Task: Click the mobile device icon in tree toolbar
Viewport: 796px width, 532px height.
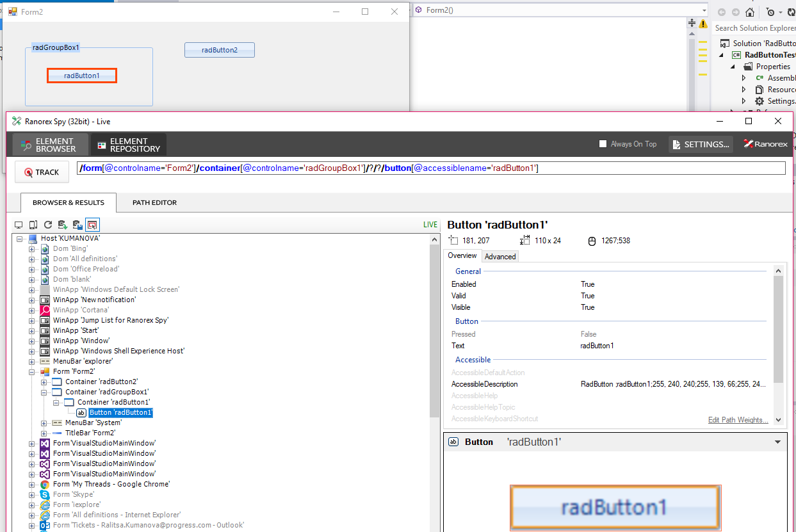Action: [33, 225]
